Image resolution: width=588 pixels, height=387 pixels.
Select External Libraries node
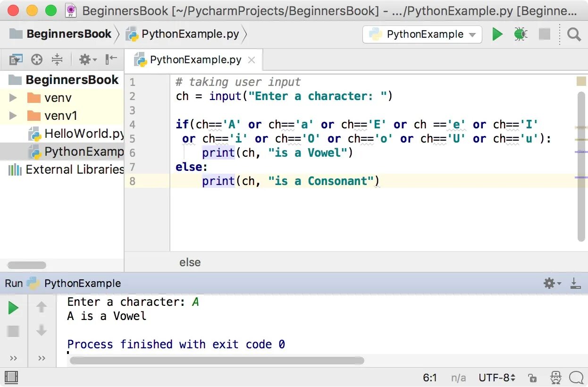62,169
